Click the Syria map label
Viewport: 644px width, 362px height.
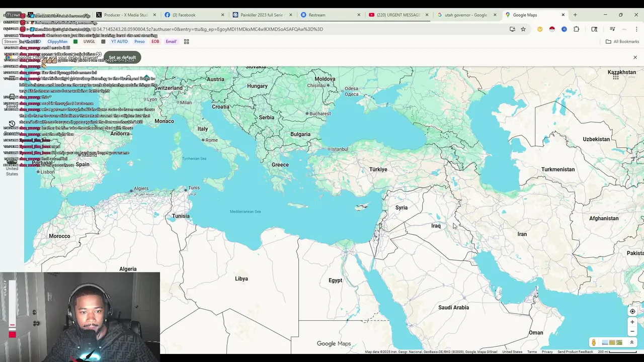(401, 208)
